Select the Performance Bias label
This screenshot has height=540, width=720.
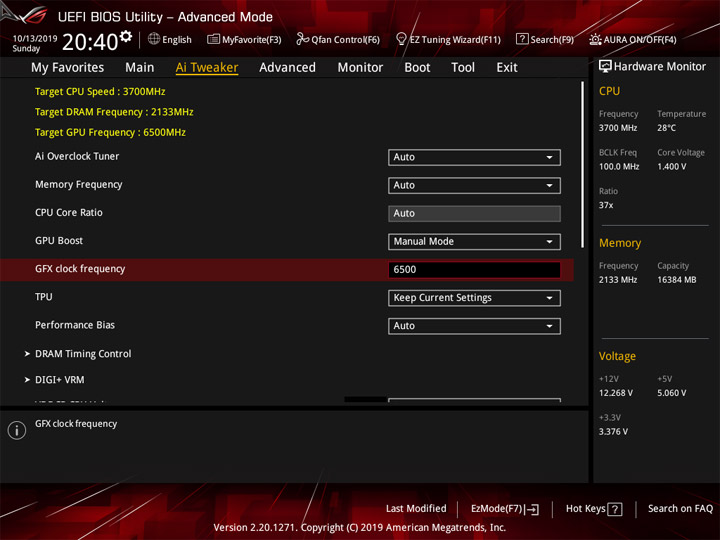[75, 325]
